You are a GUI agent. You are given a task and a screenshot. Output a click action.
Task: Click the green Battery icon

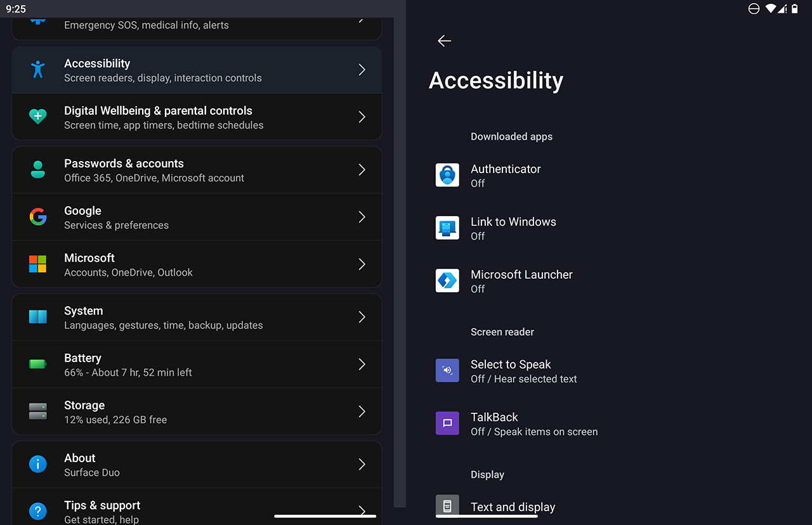click(38, 364)
